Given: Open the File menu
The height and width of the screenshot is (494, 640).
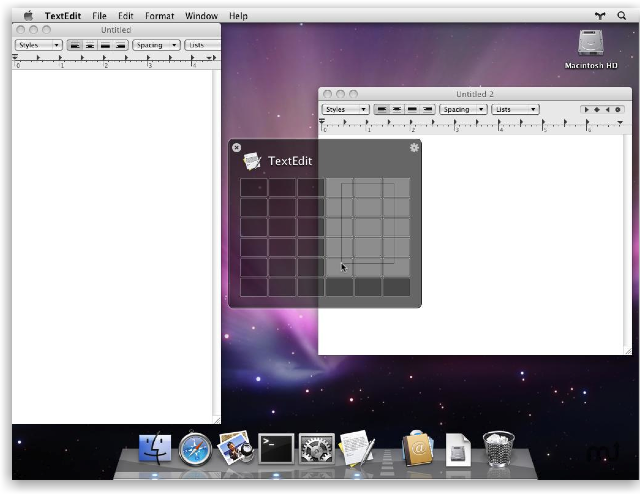Looking at the screenshot, I should click(99, 16).
